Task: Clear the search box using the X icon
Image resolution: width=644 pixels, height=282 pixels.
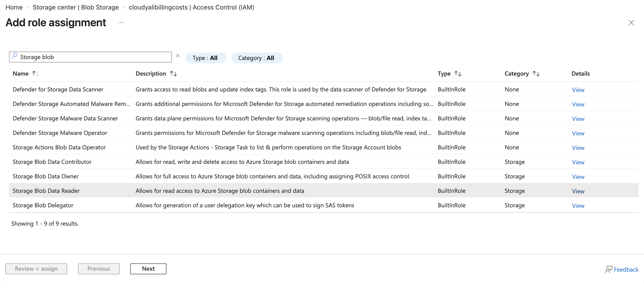Action: [x=178, y=56]
